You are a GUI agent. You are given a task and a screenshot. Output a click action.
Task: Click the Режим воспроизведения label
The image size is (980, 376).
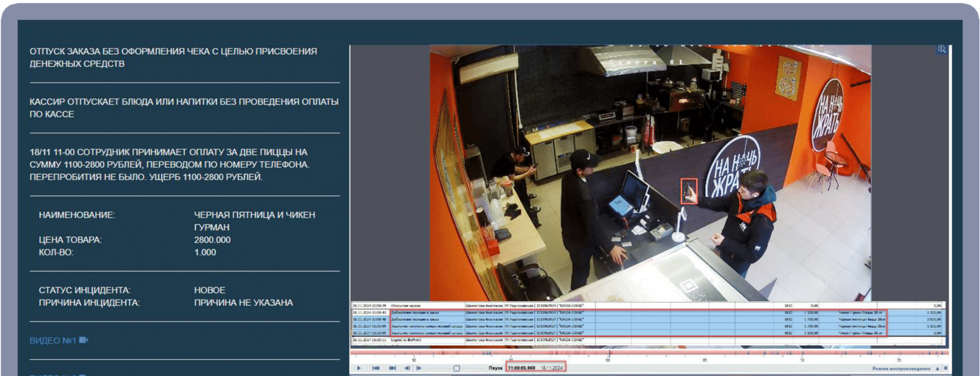901,368
